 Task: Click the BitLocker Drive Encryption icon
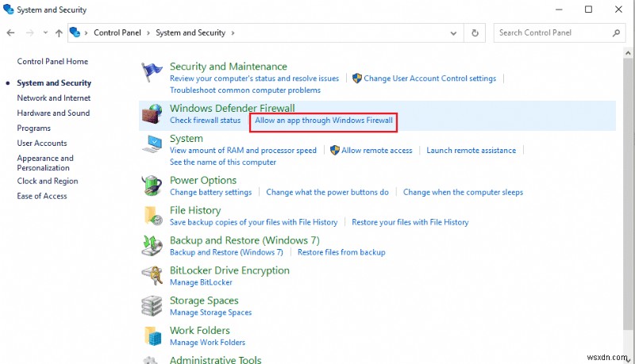click(152, 276)
